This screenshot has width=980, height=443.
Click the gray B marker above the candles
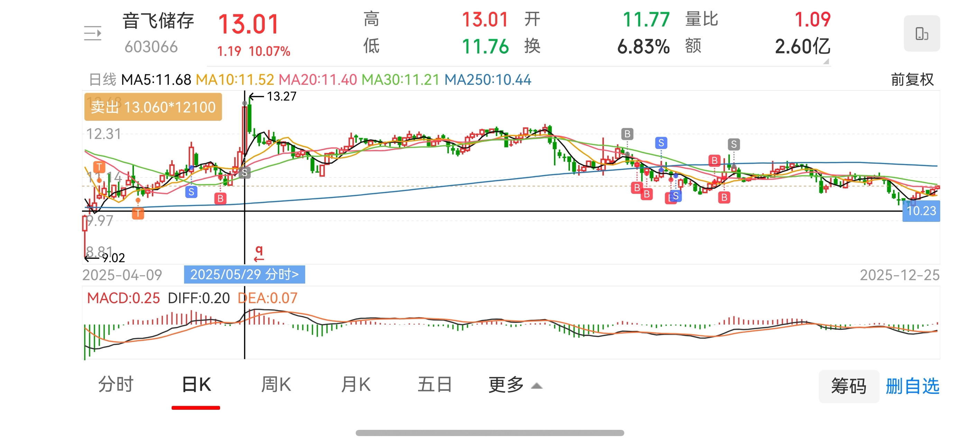click(627, 134)
